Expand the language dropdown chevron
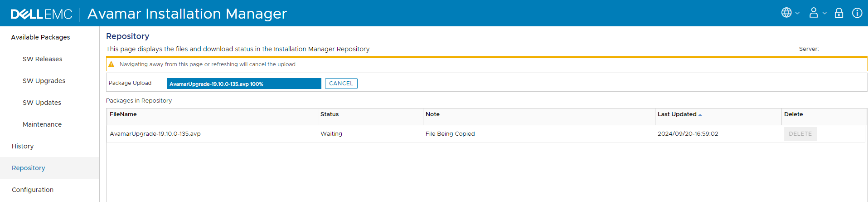 797,13
